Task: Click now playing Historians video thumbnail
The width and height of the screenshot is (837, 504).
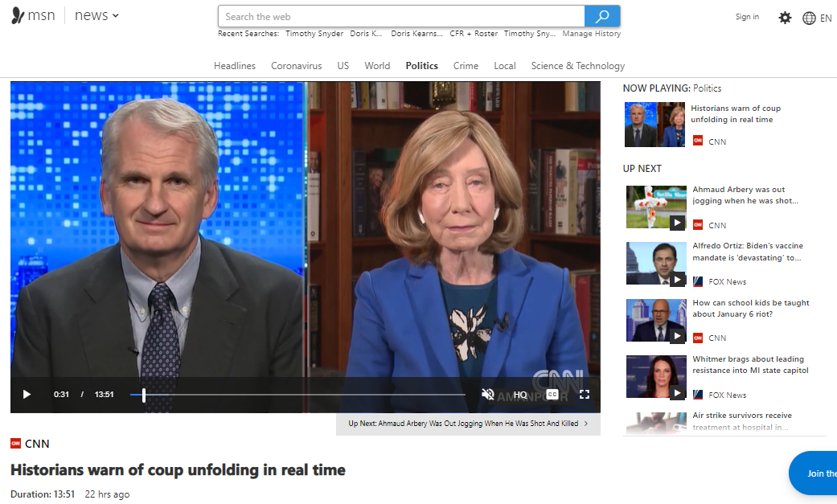Action: 654,125
